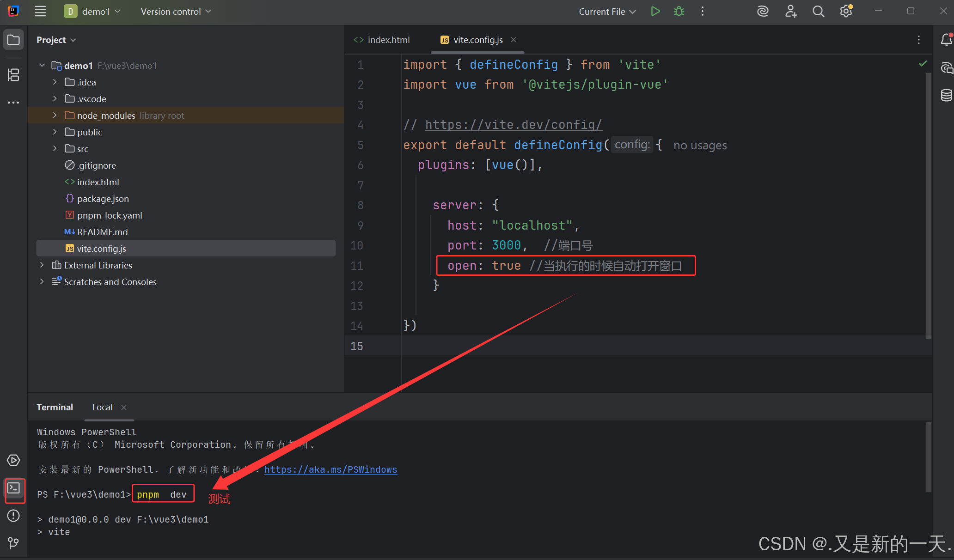Open the Notifications bell icon

946,40
